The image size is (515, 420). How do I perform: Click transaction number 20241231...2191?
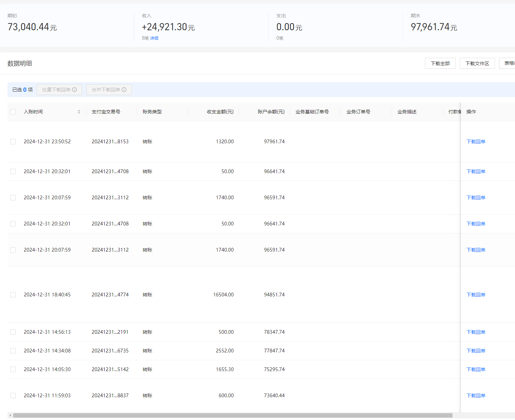pos(110,332)
